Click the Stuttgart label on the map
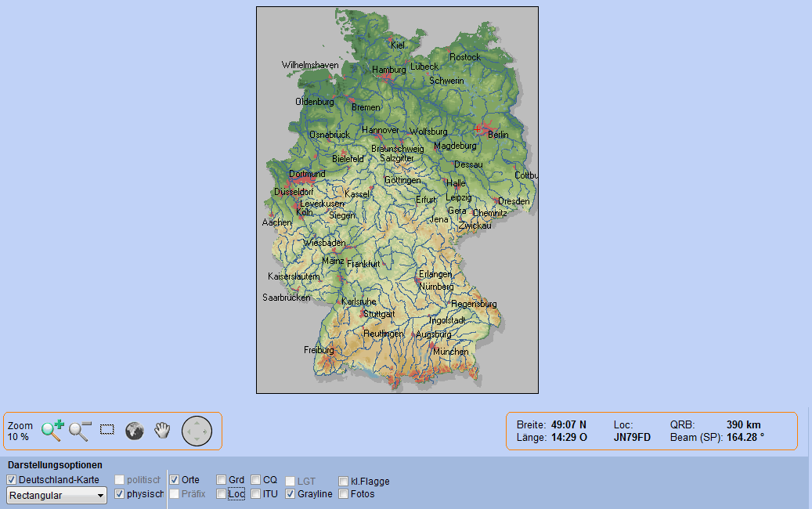This screenshot has width=812, height=509. pyautogui.click(x=379, y=314)
